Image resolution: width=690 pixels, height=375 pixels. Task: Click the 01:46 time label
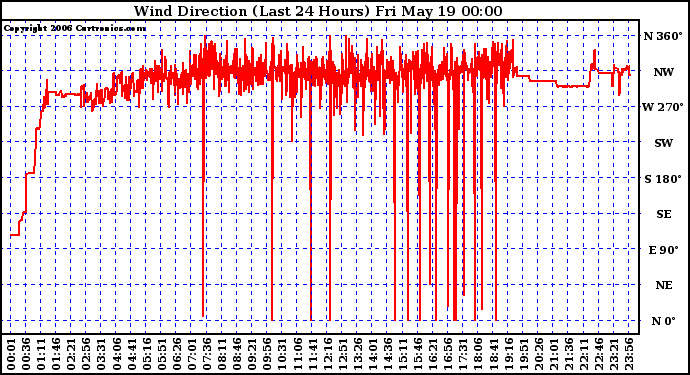[x=56, y=354]
